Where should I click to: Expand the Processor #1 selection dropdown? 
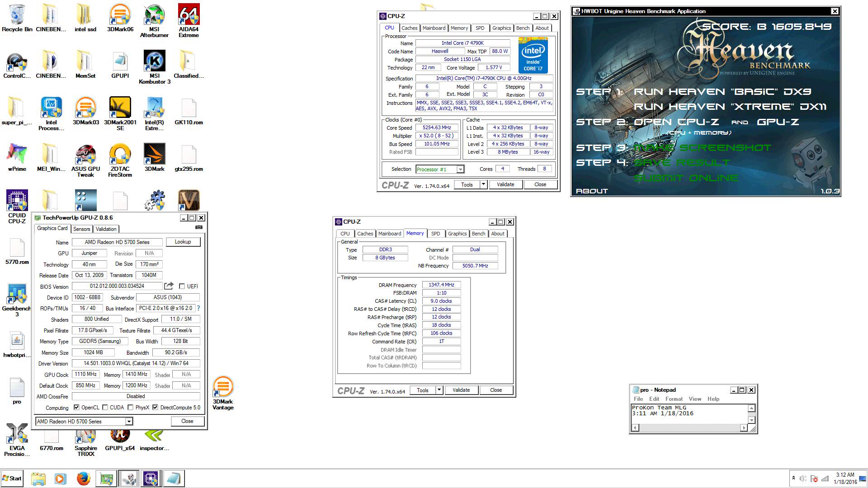click(x=460, y=169)
